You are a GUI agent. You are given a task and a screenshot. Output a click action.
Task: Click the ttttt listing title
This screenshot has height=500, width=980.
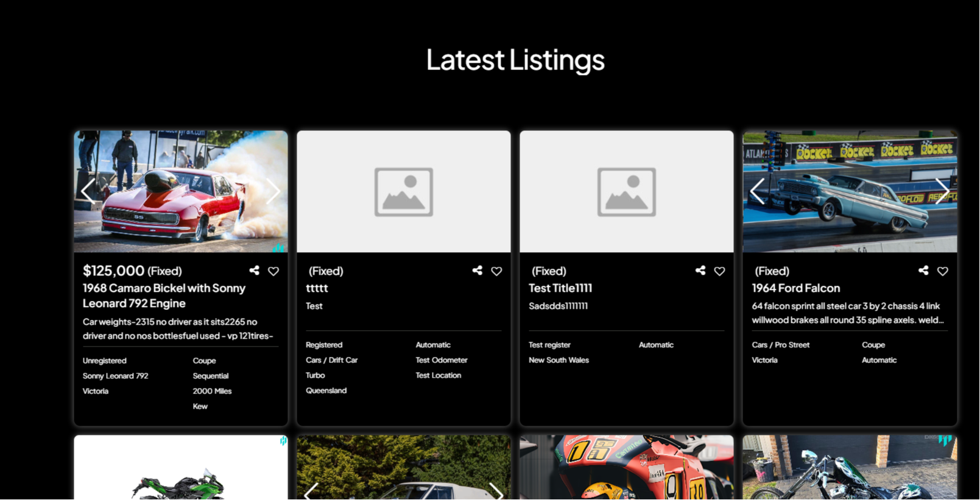pyautogui.click(x=317, y=288)
